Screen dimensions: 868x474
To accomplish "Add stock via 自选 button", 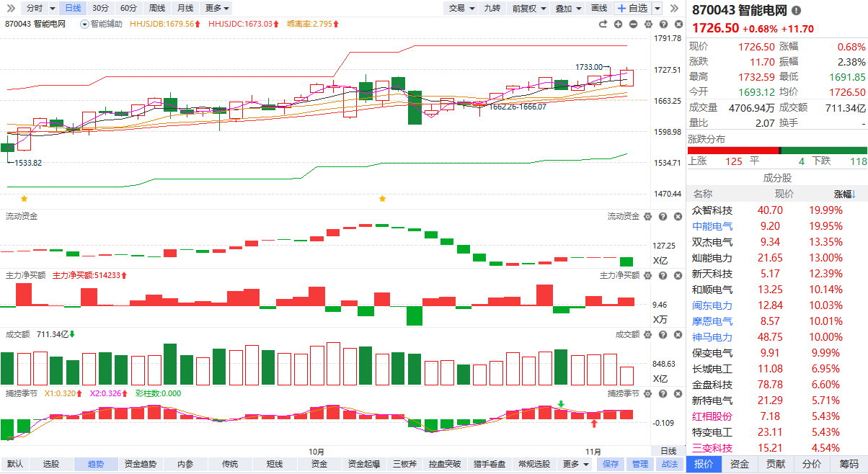I will tap(632, 8).
